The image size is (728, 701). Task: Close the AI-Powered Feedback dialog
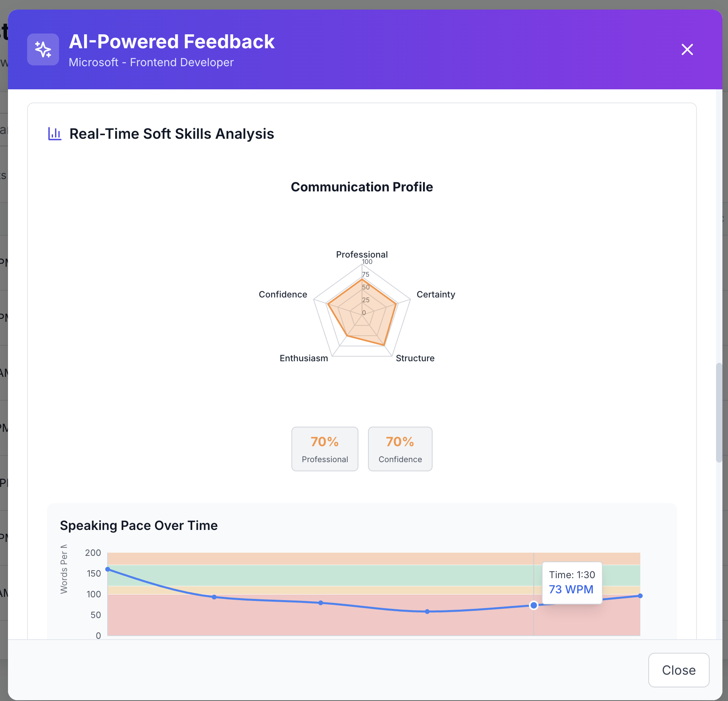687,49
